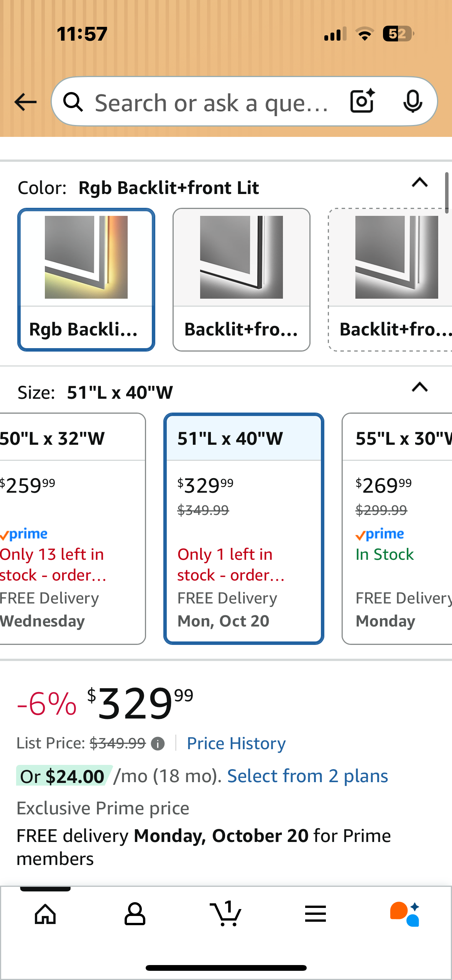Go to Home tab icon
The width and height of the screenshot is (452, 980).
point(45,914)
